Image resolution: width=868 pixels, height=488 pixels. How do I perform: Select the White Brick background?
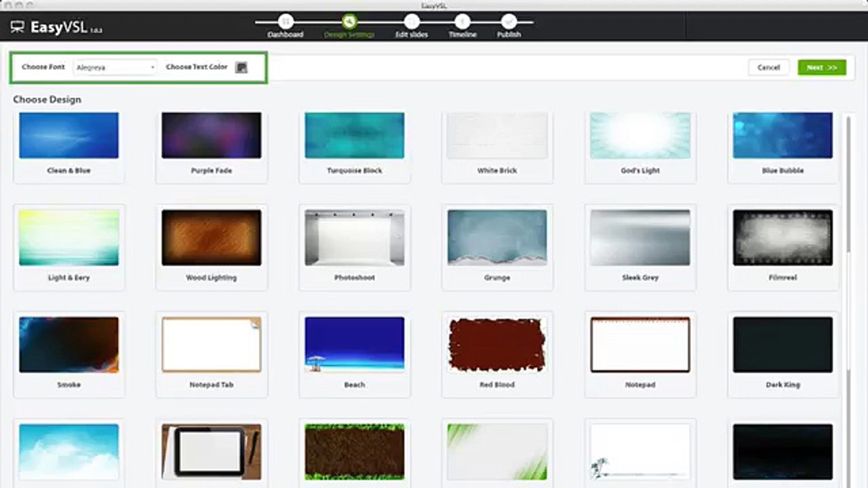[496, 136]
